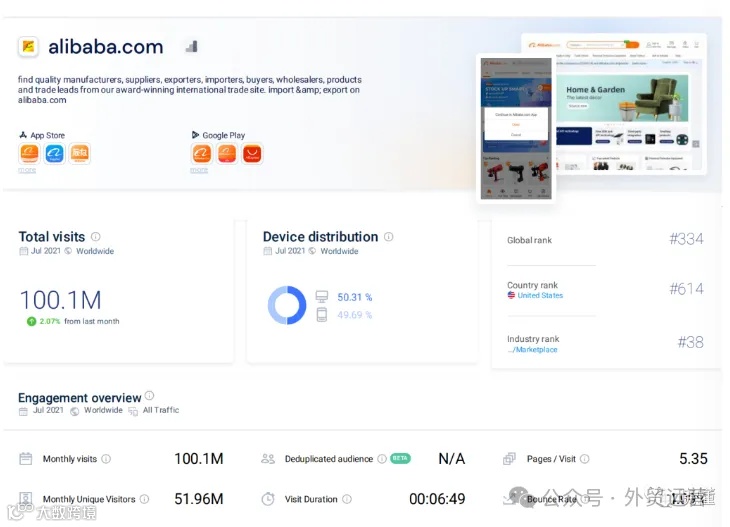Click the bar chart icon beside alibaba.com
This screenshot has height=527, width=730.
pyautogui.click(x=192, y=46)
